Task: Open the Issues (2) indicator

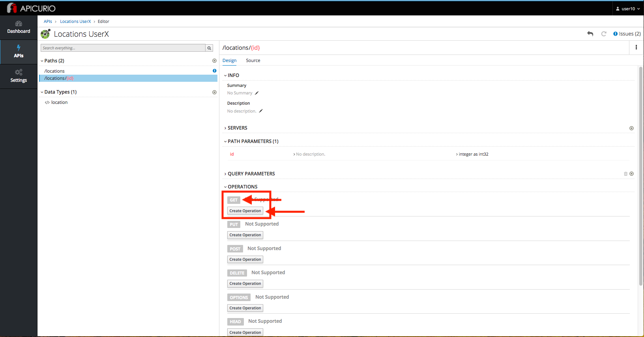Action: point(627,34)
